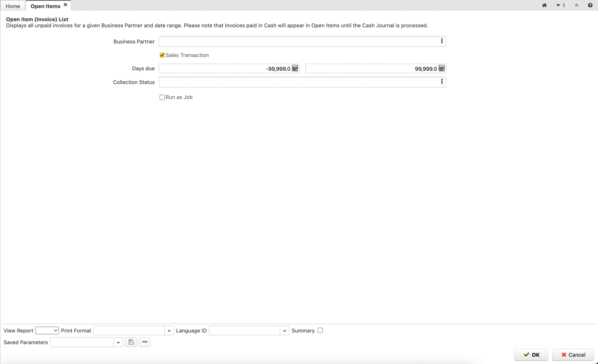Expand the Saved Parameters combo box
Screen dimensions: 598x364
tap(118, 343)
